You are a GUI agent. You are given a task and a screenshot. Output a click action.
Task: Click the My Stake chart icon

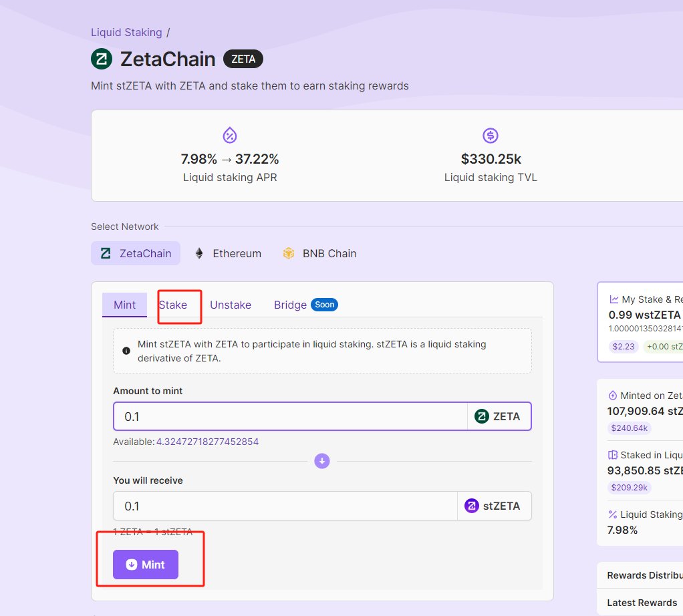pos(613,299)
